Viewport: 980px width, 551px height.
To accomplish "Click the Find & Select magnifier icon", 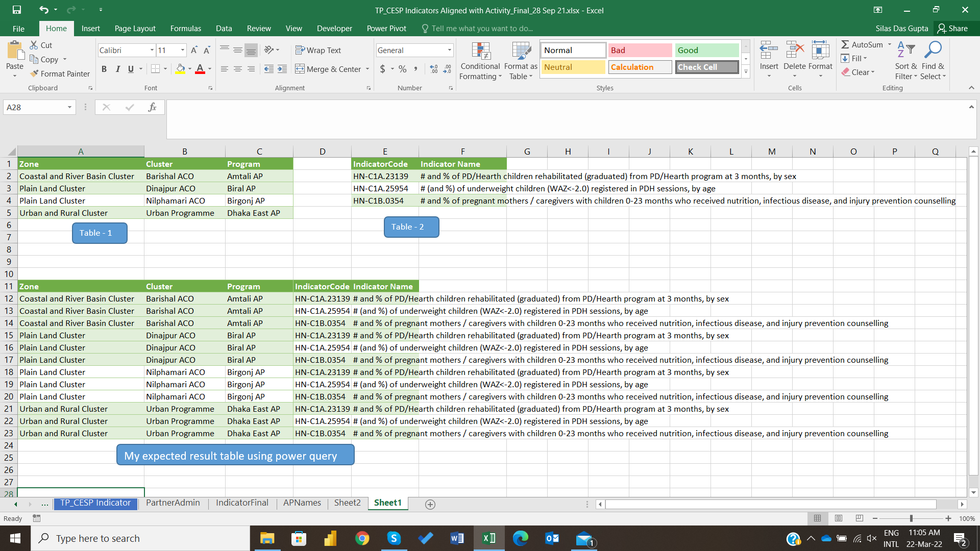I will (x=933, y=50).
